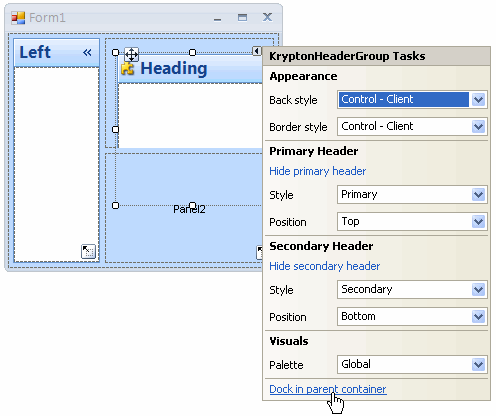496x416 pixels.
Task: Click the smart tag arrow glyph
Action: tap(256, 51)
